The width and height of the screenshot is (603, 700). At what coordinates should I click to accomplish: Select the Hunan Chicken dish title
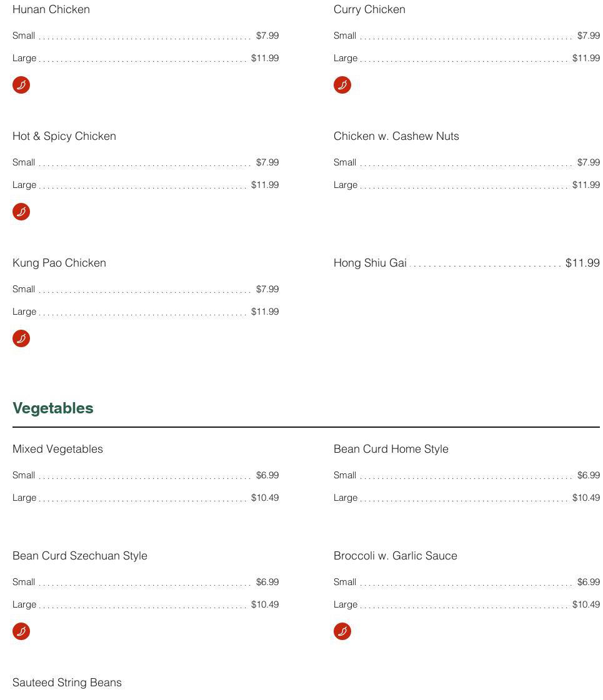coord(51,9)
